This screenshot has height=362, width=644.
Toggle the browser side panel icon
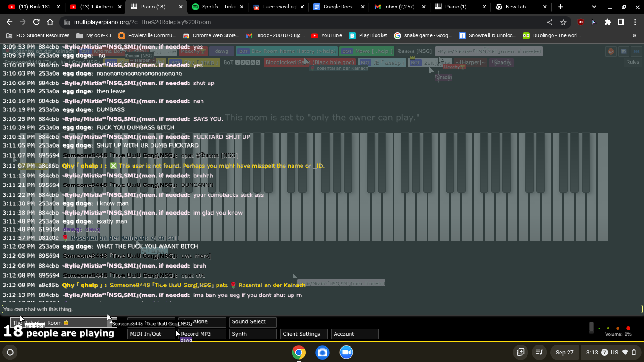click(621, 22)
